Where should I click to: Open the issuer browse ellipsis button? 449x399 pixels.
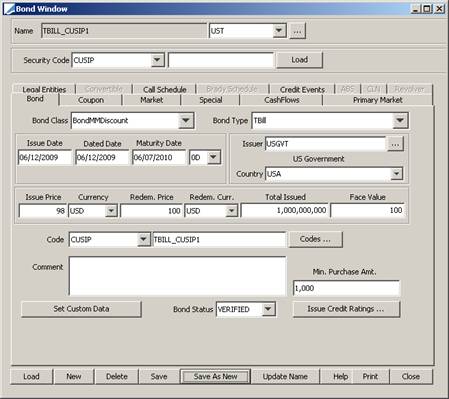[x=395, y=144]
